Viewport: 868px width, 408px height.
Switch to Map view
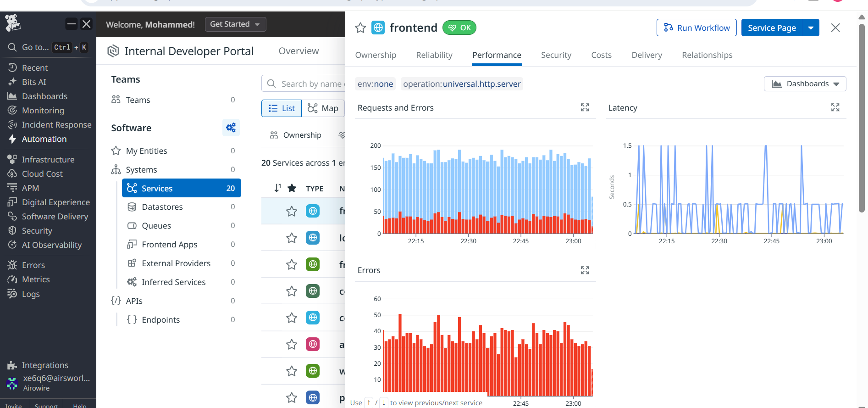tap(323, 108)
